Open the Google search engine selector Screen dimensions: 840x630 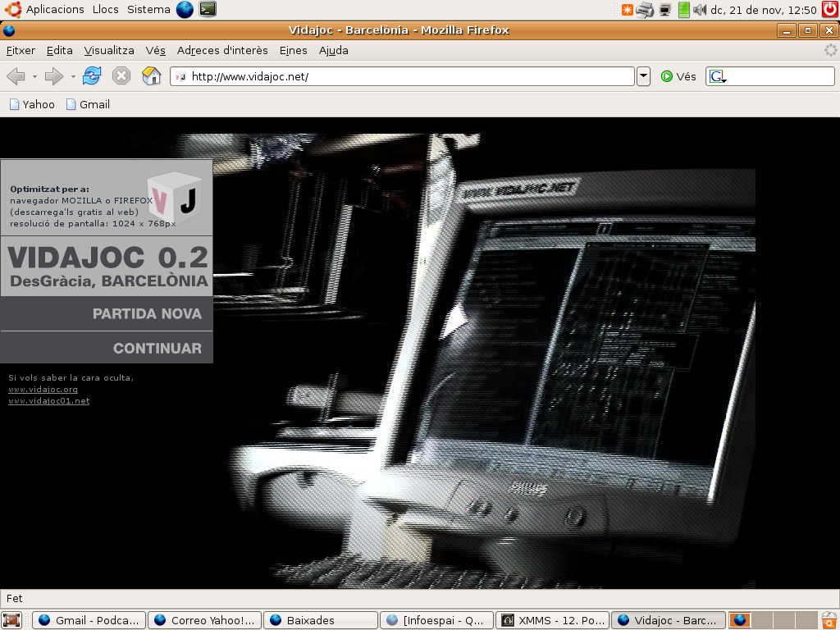click(x=717, y=77)
